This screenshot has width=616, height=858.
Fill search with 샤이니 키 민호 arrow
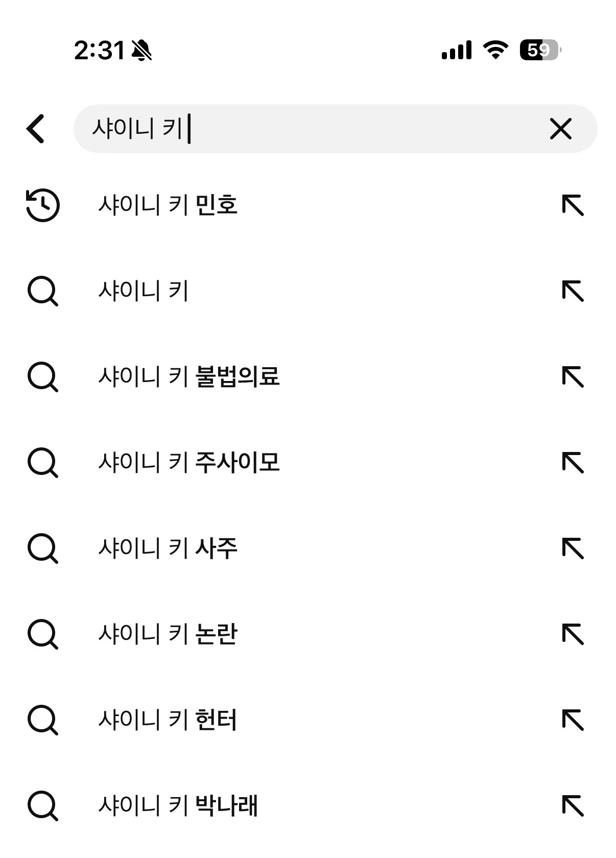[573, 205]
